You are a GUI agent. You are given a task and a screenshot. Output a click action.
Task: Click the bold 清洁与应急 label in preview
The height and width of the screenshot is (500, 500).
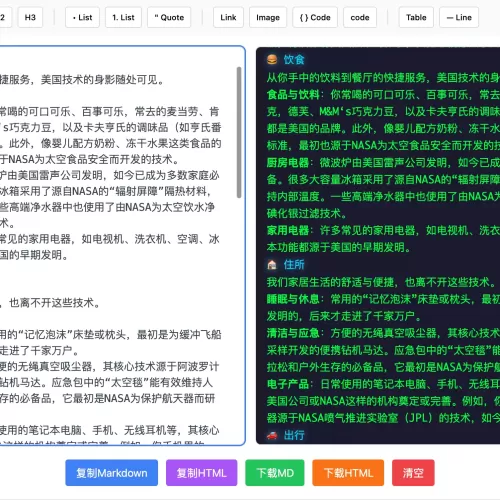(x=293, y=333)
